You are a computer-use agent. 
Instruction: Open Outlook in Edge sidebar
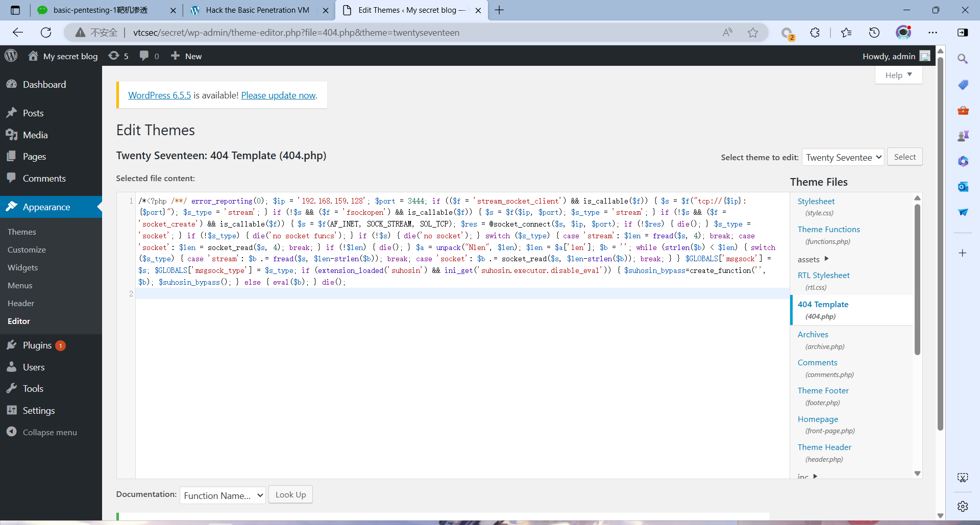[963, 187]
